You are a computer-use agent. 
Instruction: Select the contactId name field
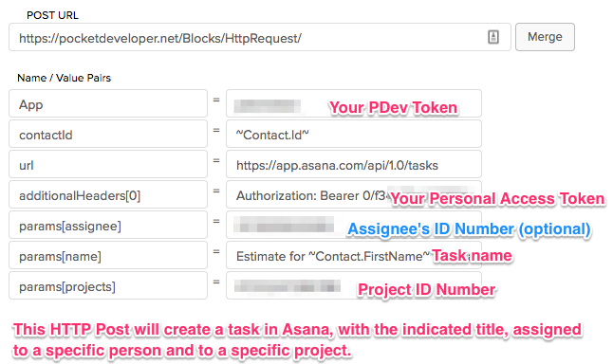(108, 134)
